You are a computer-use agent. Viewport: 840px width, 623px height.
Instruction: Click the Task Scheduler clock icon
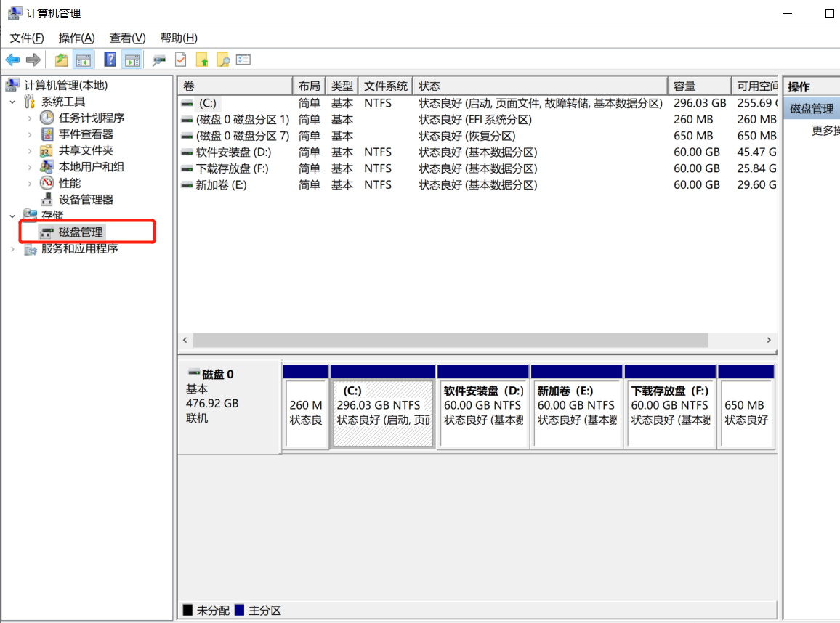pyautogui.click(x=47, y=118)
